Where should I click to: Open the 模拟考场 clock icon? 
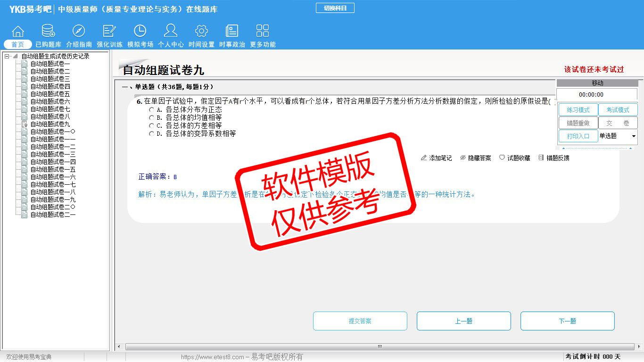pyautogui.click(x=140, y=32)
